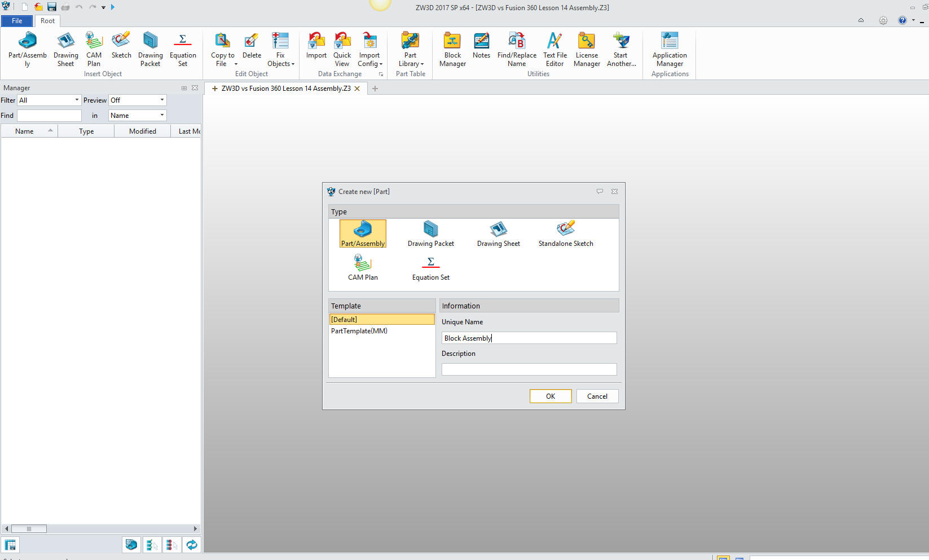Click the Sketch ribbon icon
Screen dimensions: 929x560
[x=121, y=45]
